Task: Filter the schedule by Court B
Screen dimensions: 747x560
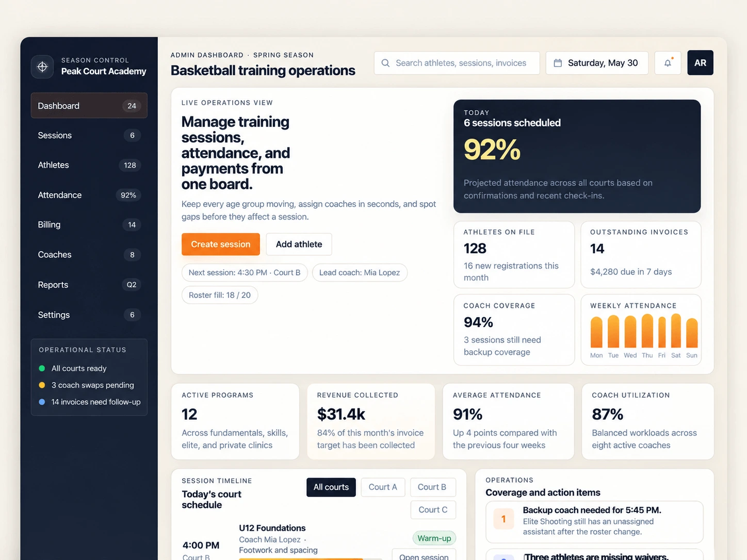Action: tap(432, 487)
